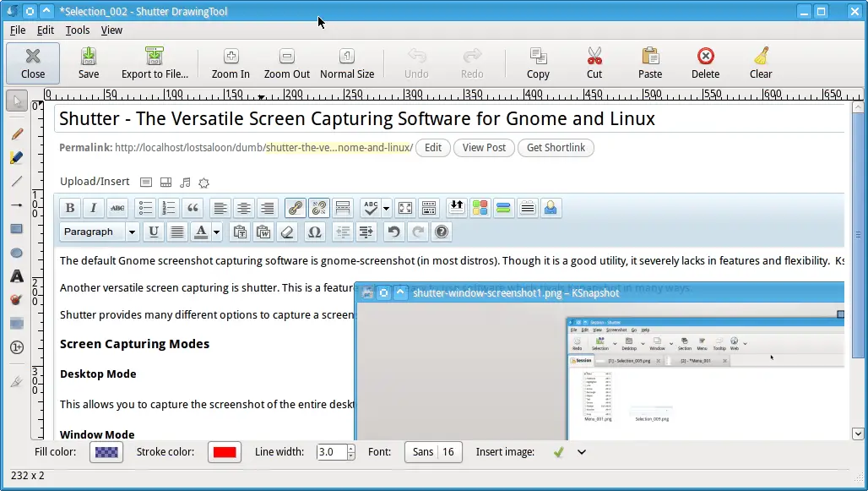
Task: Click the green checkmark Insert image icon
Action: [559, 452]
